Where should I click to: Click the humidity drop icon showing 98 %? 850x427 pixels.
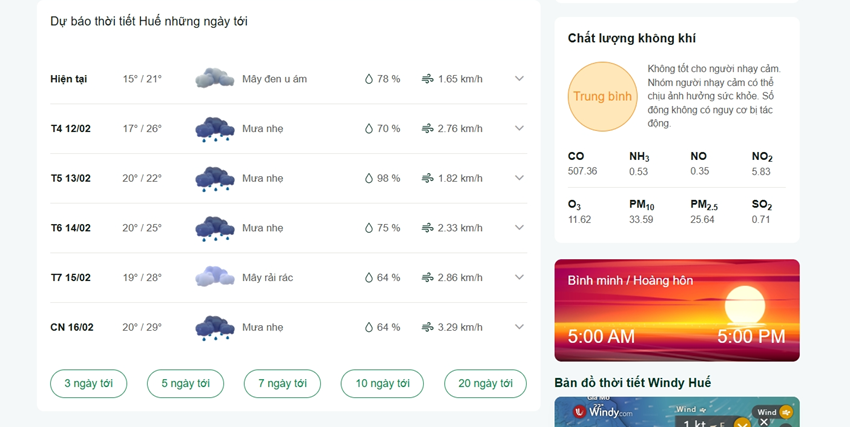coord(369,178)
